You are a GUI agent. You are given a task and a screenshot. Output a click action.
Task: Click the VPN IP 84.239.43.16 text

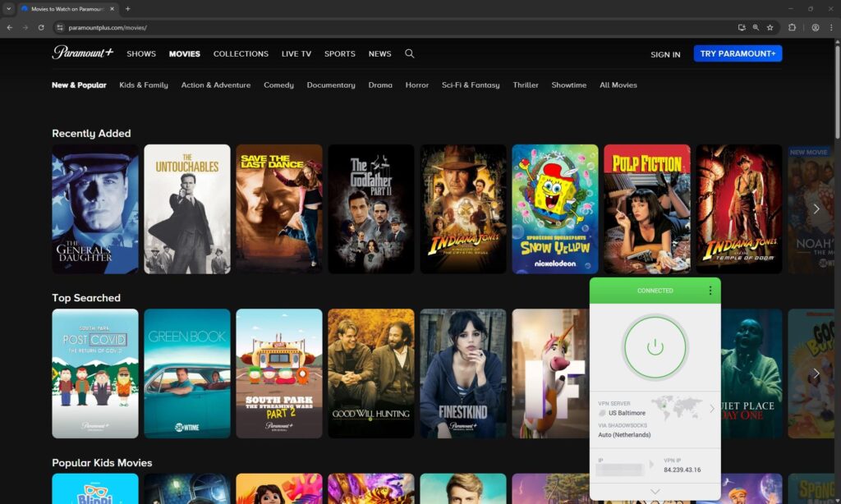(x=682, y=470)
